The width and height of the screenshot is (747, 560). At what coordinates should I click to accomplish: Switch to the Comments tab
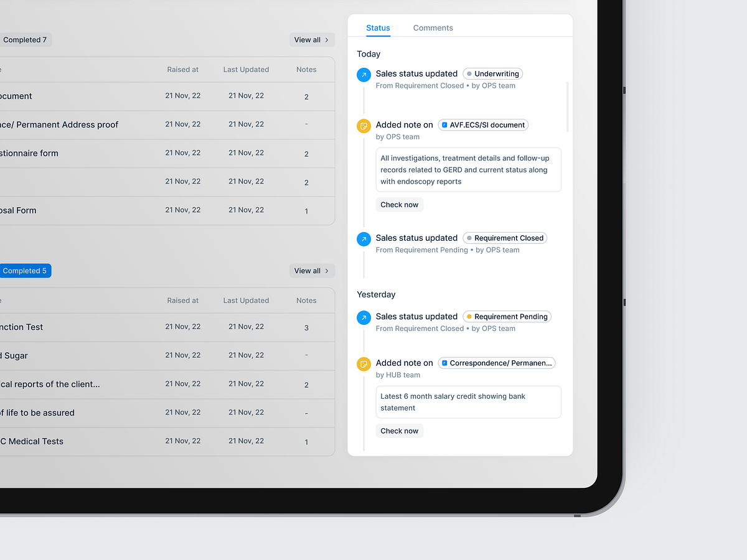pyautogui.click(x=433, y=27)
